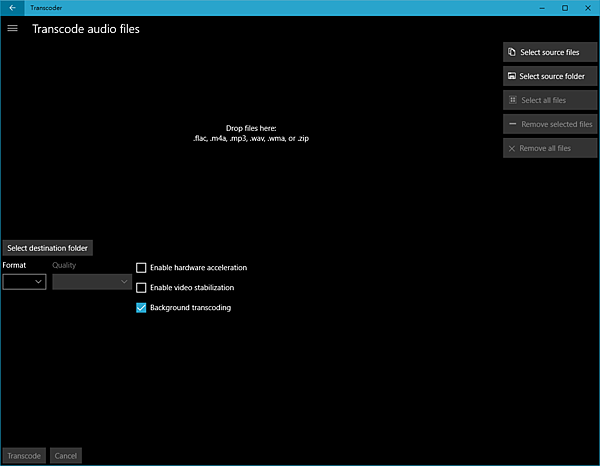Image resolution: width=600 pixels, height=466 pixels.
Task: Click Remove all files button
Action: [549, 148]
